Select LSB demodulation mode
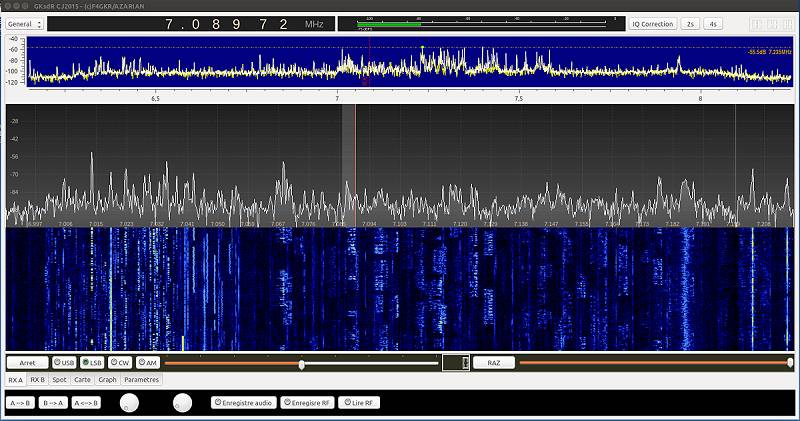This screenshot has height=421, width=800. click(92, 362)
